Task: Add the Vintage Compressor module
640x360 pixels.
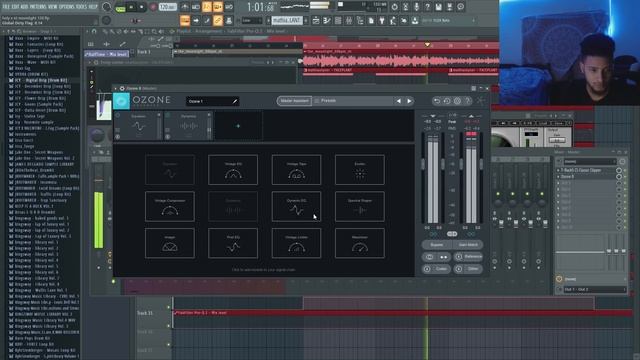Action: (x=170, y=207)
